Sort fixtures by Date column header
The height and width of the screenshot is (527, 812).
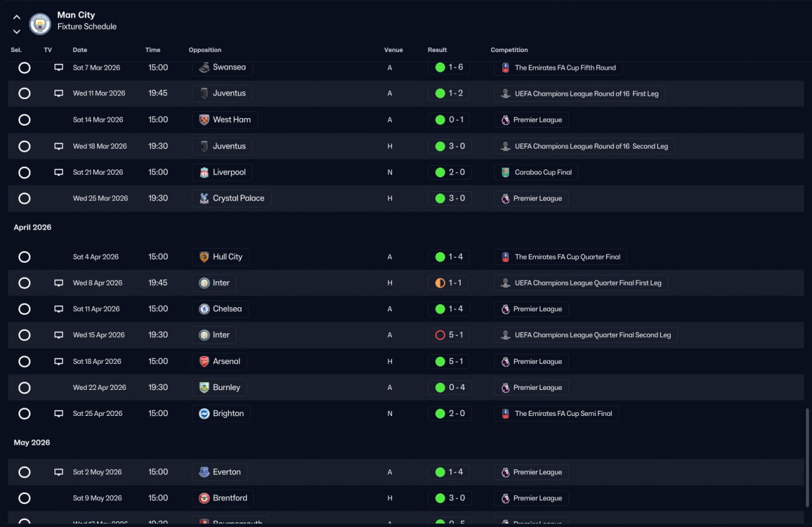click(80, 50)
